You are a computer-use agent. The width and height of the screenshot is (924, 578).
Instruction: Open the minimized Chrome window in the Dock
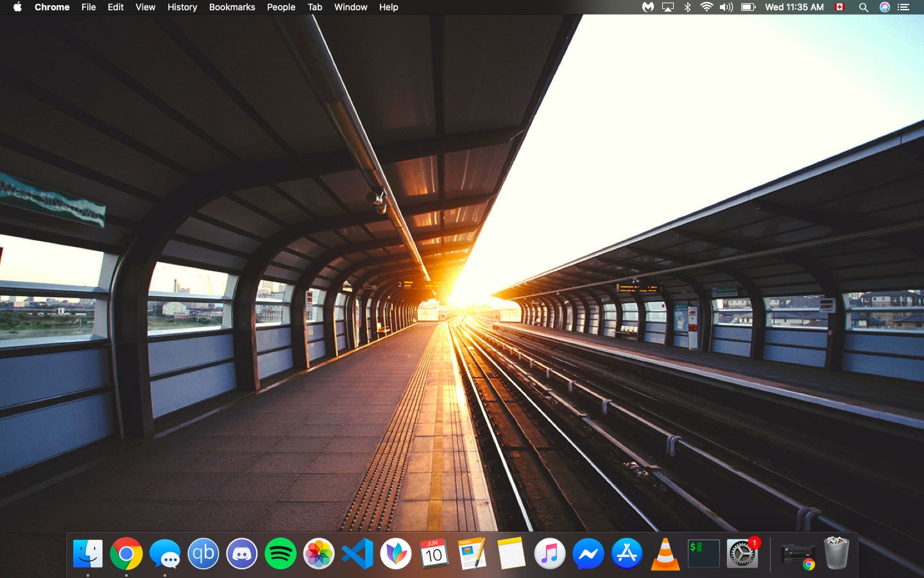click(x=798, y=556)
